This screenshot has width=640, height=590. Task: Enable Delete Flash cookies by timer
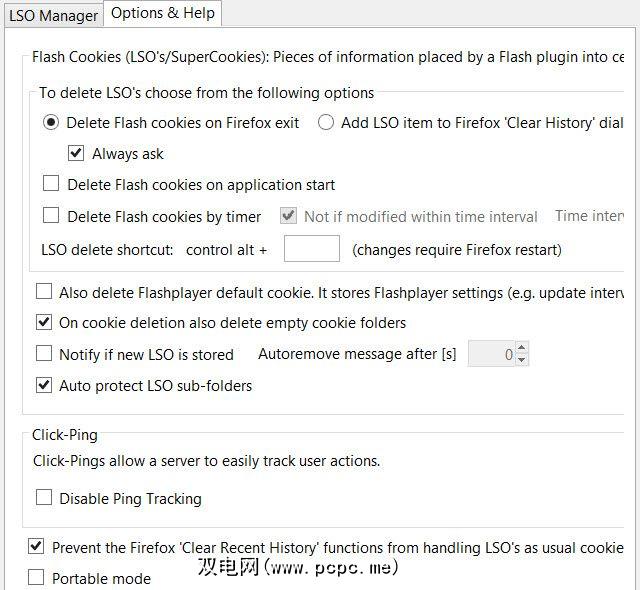[51, 216]
